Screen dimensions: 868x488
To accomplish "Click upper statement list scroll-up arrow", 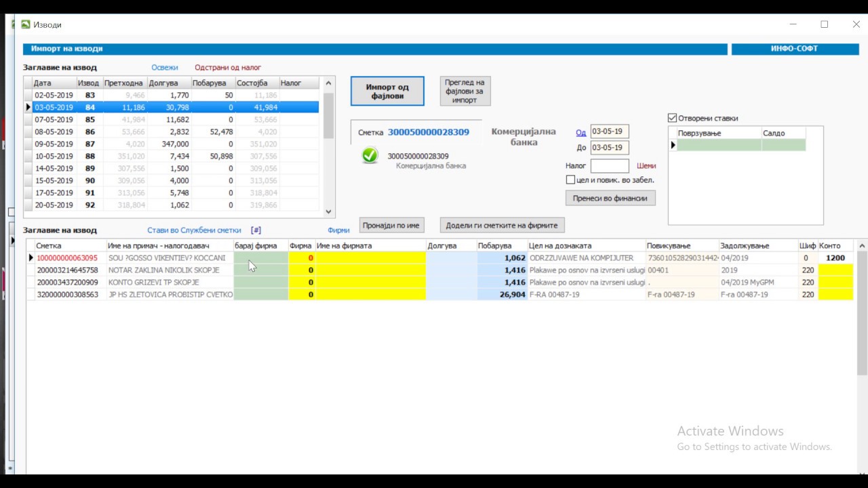I will (329, 83).
